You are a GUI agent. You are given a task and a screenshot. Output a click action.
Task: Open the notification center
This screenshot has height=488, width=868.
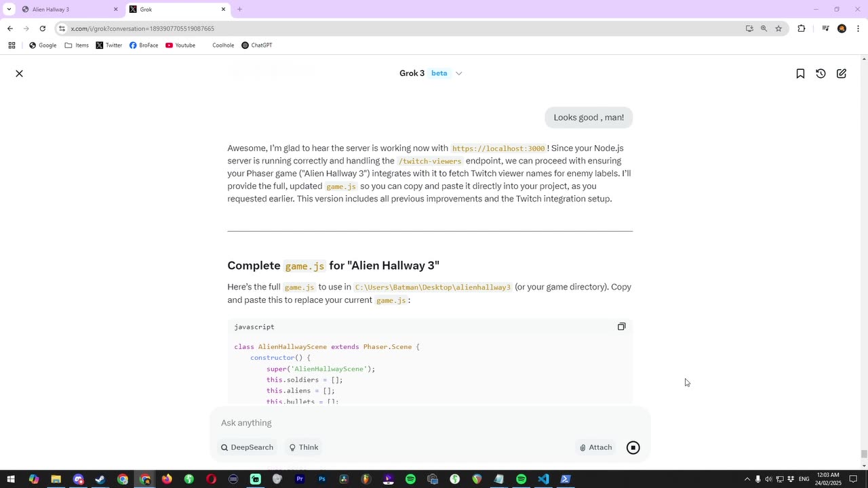point(853,479)
